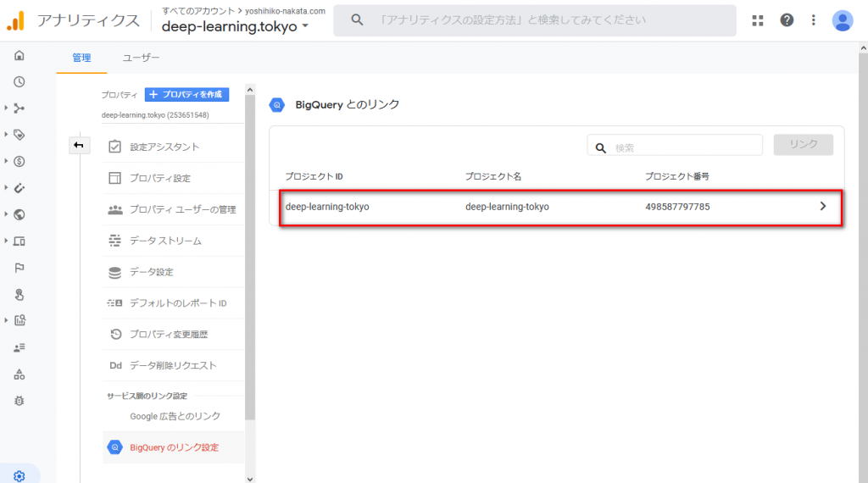868x483 pixels.
Task: Open the Events touch-hand icon
Action: pyautogui.click(x=19, y=294)
